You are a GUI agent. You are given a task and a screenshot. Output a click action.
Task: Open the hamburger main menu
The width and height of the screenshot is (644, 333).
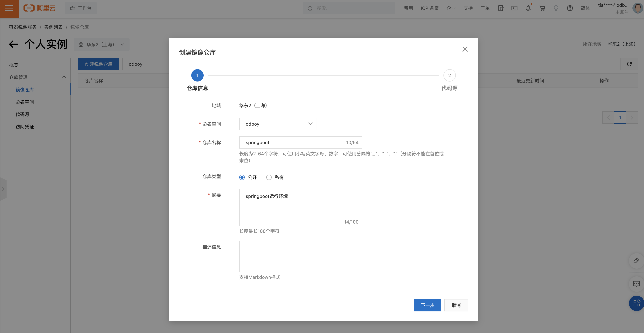(x=9, y=8)
